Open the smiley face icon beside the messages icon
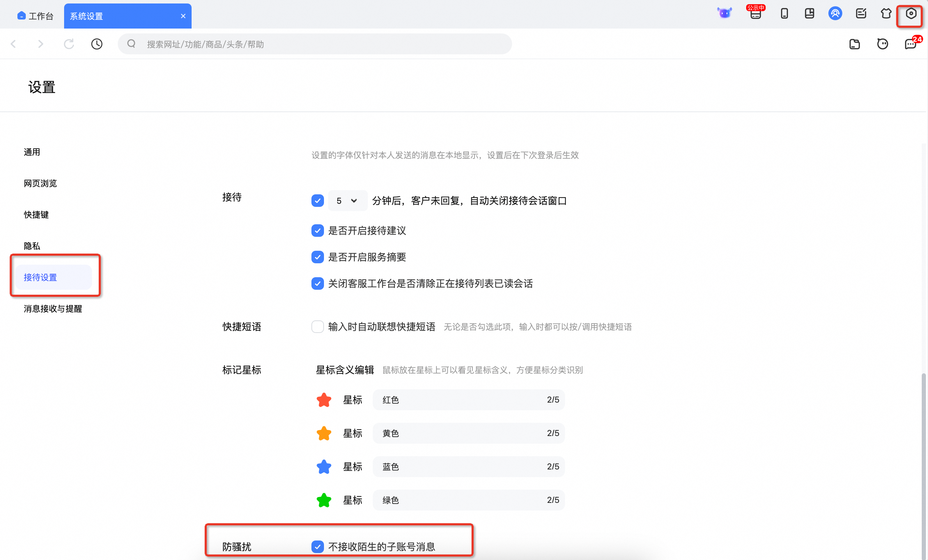The width and height of the screenshot is (928, 560). point(882,44)
